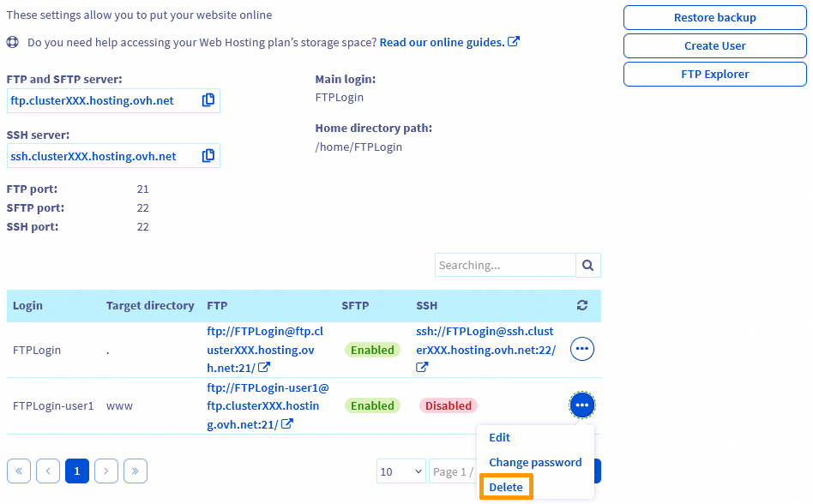Refresh the FTP users table
The width and height of the screenshot is (813, 504).
tap(583, 305)
